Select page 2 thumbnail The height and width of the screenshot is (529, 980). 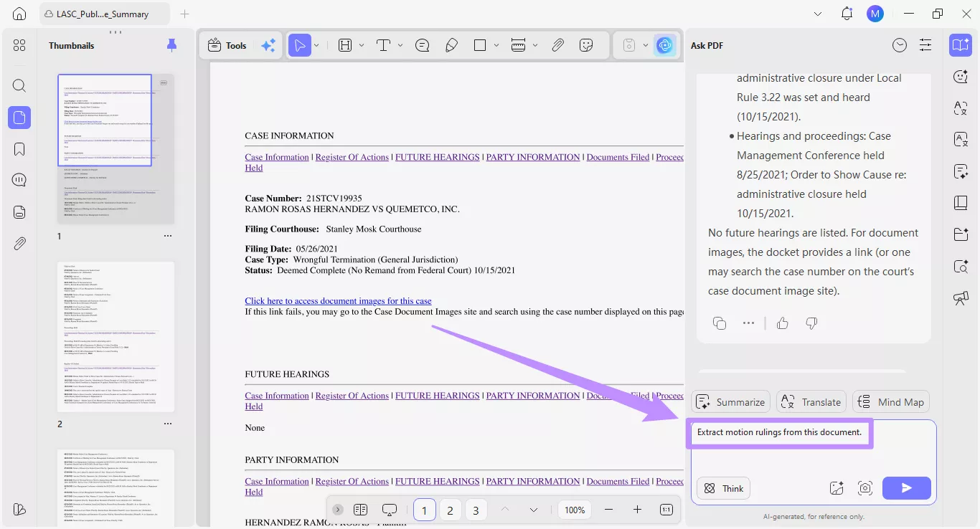[x=116, y=337]
